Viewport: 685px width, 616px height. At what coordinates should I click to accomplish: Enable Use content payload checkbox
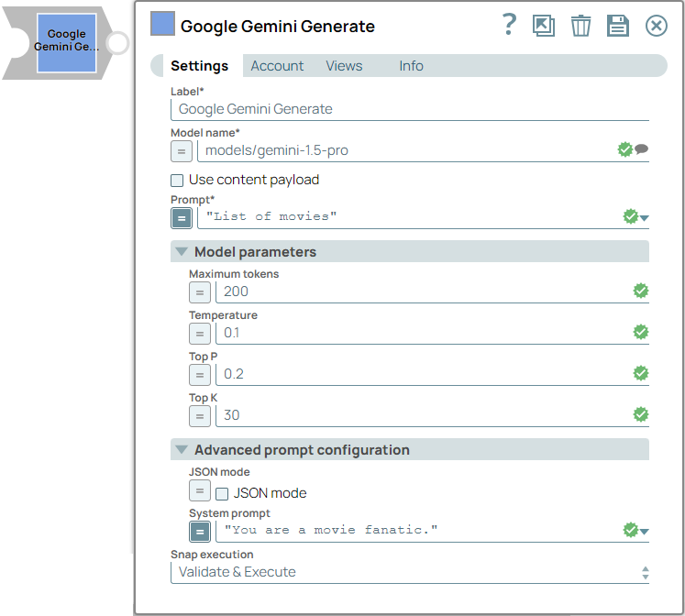177,181
